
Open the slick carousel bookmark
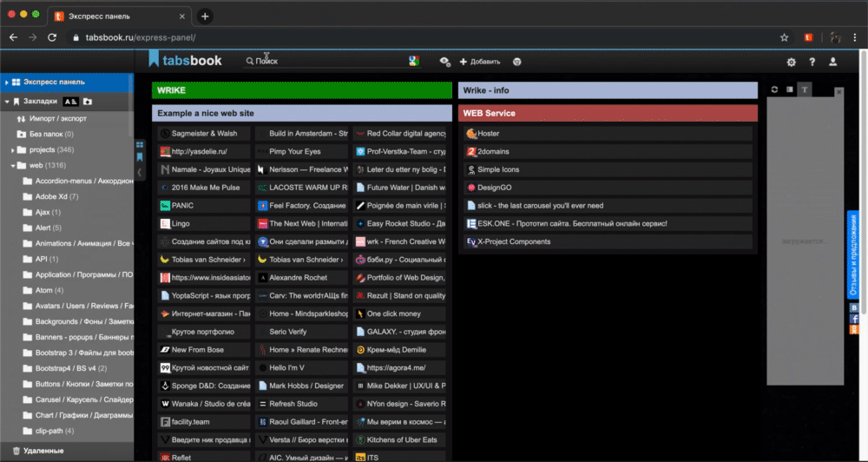[x=608, y=206]
